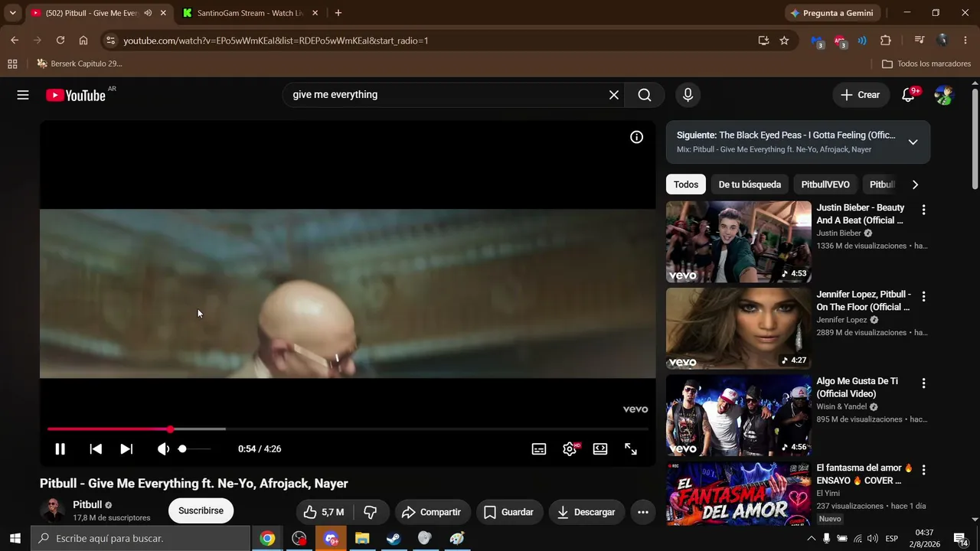This screenshot has width=980, height=551.
Task: Switch to the SantinoGam Stream tab
Action: pos(250,13)
